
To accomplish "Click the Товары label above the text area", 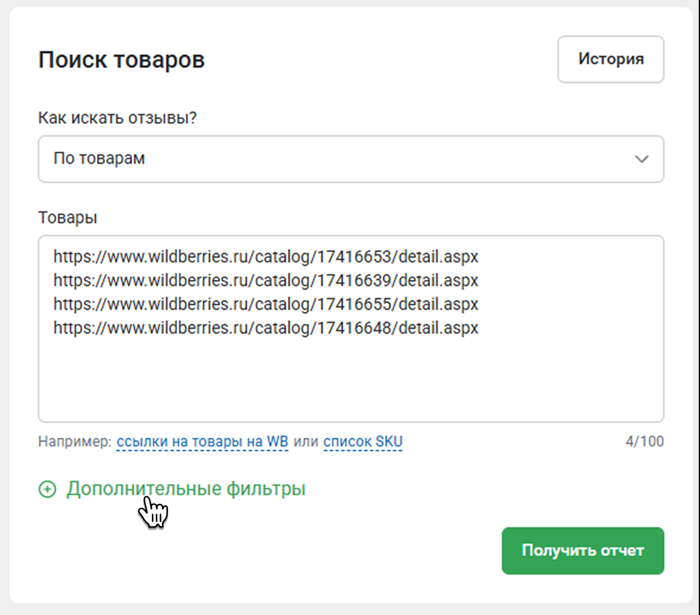I will tap(68, 217).
